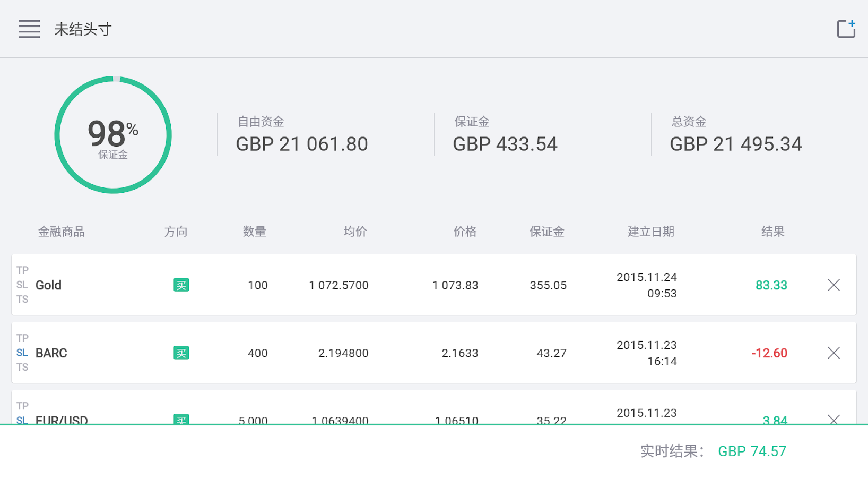
Task: Open the BARC instrument name
Action: point(51,353)
